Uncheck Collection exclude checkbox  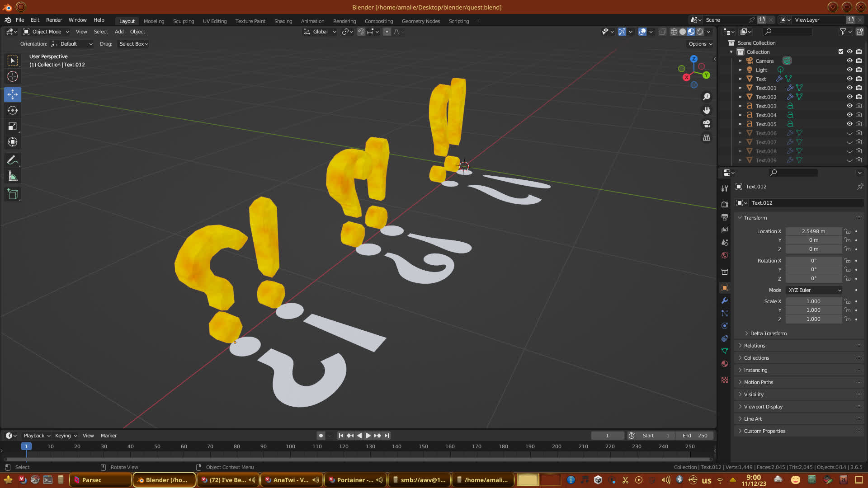(x=841, y=52)
